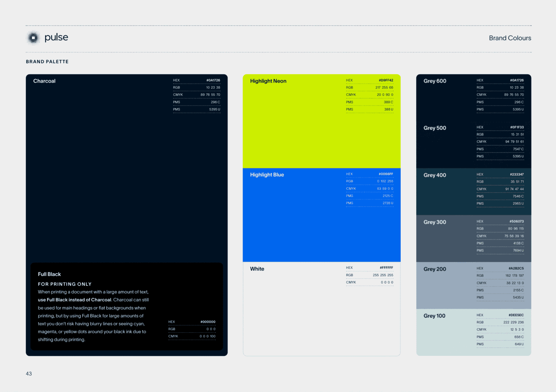Click the pulse wordmark text

[56, 37]
